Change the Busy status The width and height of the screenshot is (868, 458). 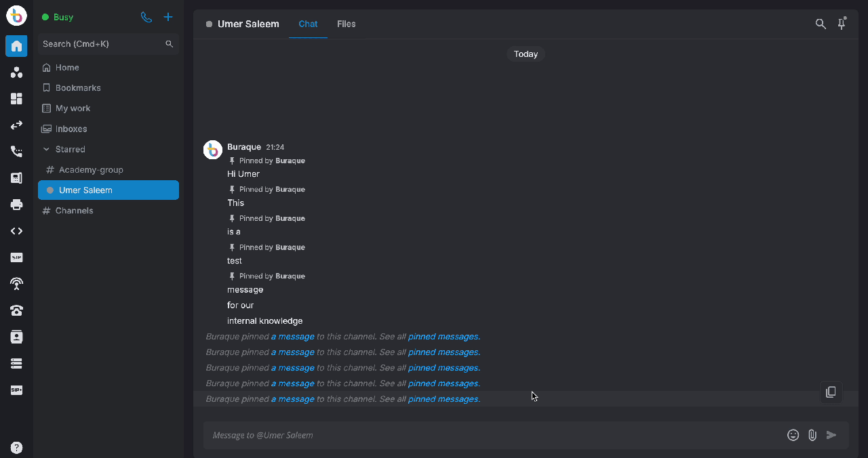click(x=58, y=17)
